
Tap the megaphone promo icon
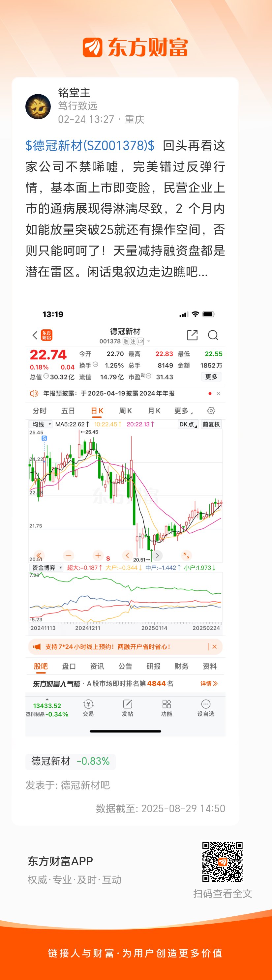coord(37,647)
